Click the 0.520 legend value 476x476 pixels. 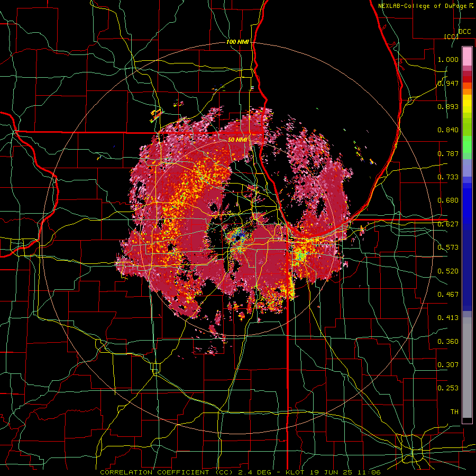[x=448, y=271]
